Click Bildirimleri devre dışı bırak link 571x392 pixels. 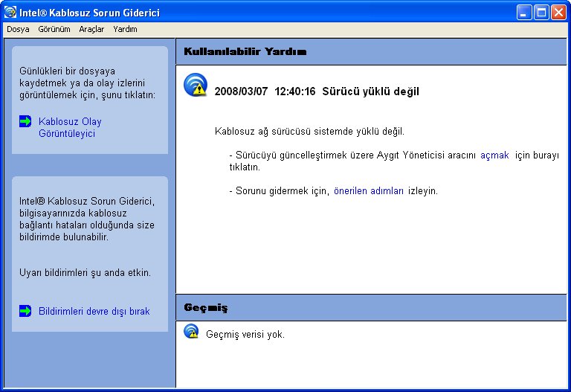[x=94, y=311]
